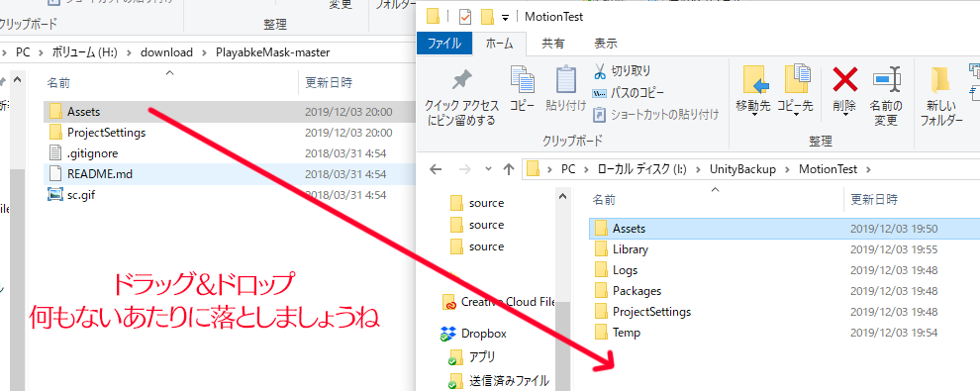Click the Forward navigation arrow
Screen dimensions: 980x391
[464, 168]
